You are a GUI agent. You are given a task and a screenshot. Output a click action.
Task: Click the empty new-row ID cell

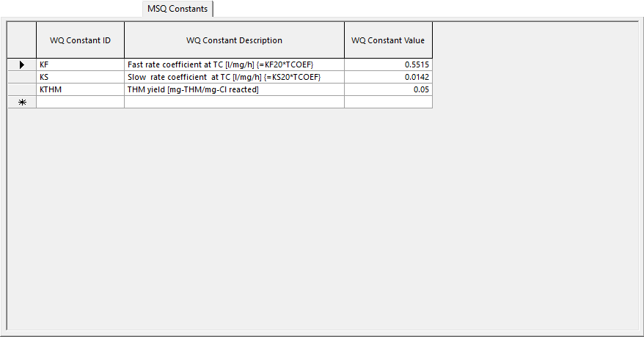point(80,103)
